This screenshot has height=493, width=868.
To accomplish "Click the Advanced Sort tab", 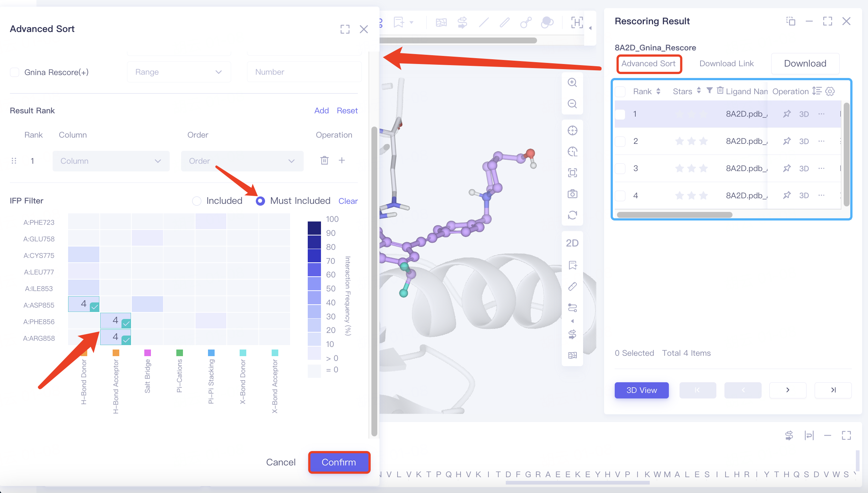I will [649, 63].
